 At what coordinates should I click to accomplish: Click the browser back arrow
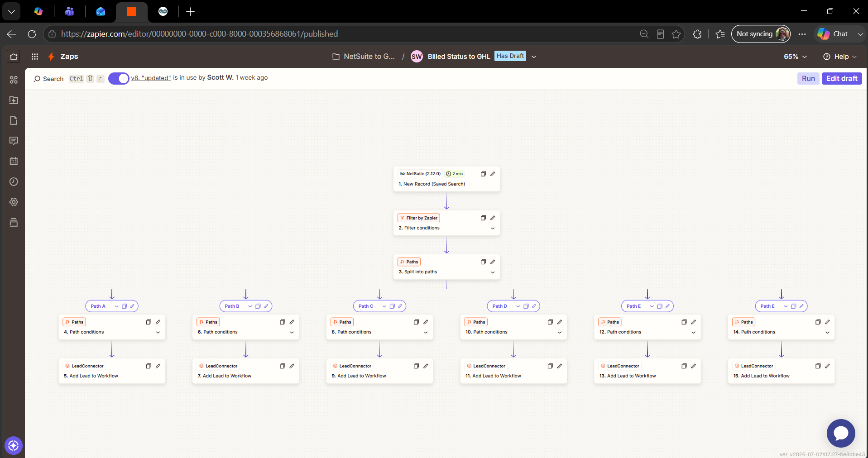point(12,34)
